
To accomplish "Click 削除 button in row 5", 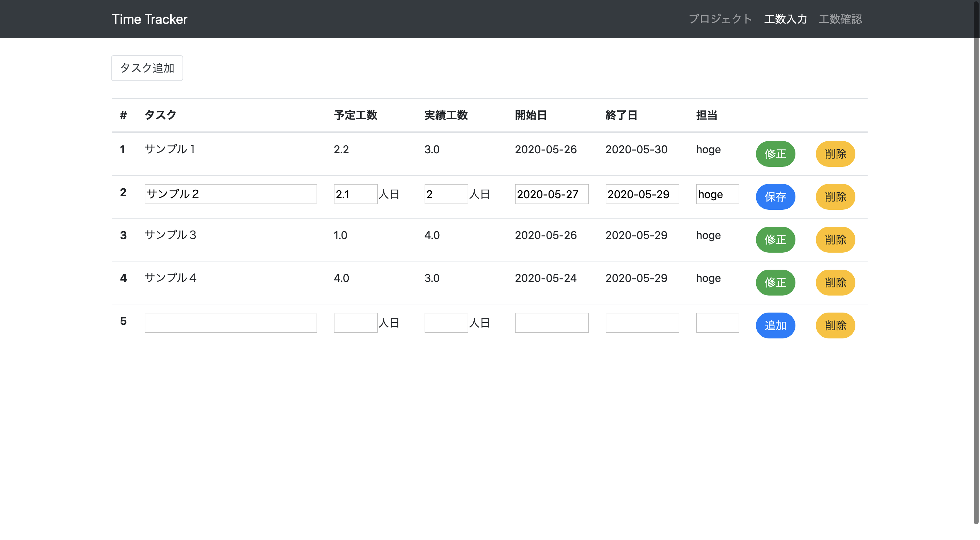I will (x=835, y=325).
